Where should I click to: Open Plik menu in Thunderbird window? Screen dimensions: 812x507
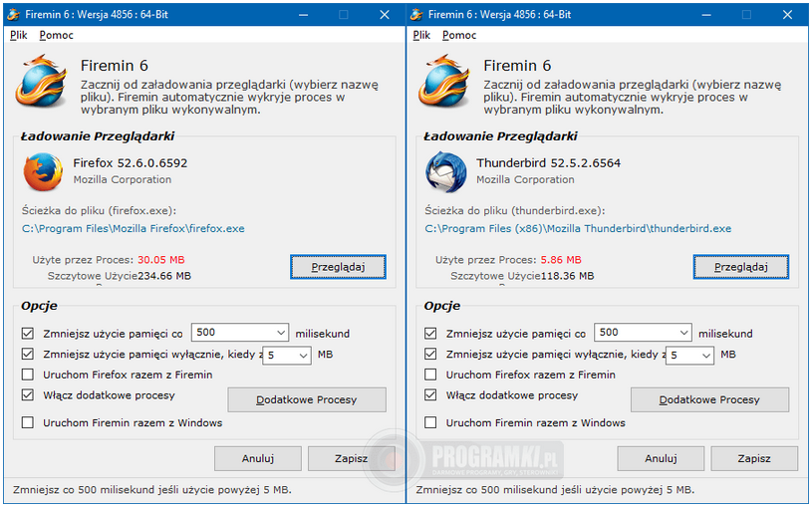coord(421,35)
